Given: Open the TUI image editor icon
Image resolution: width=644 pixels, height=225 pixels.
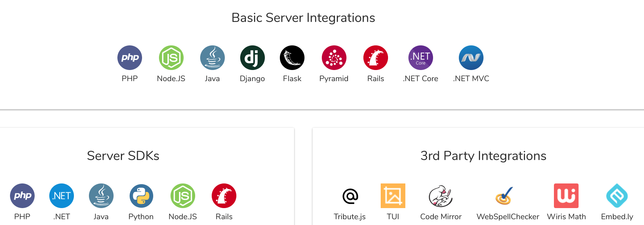Looking at the screenshot, I should click(x=393, y=196).
